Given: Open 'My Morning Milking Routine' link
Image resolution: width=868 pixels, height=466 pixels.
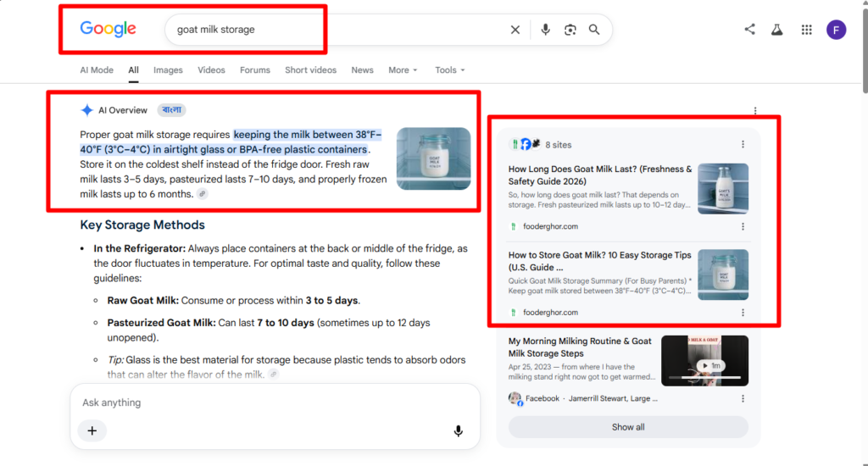Looking at the screenshot, I should click(580, 347).
